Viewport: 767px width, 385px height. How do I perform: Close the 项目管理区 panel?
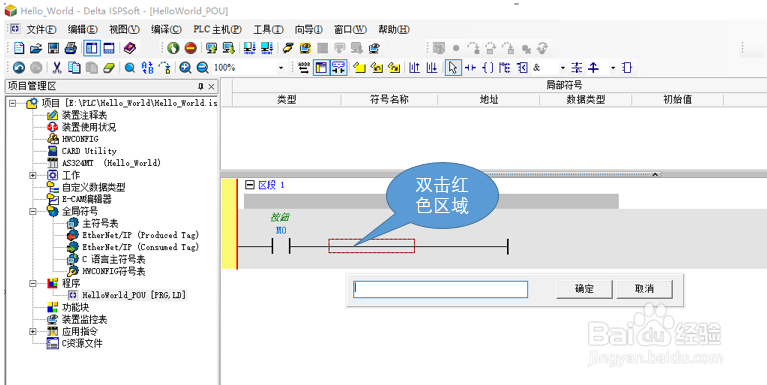pos(211,87)
